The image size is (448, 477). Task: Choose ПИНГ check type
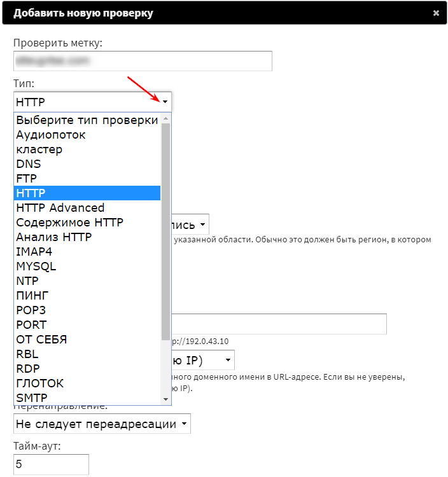[x=87, y=295]
